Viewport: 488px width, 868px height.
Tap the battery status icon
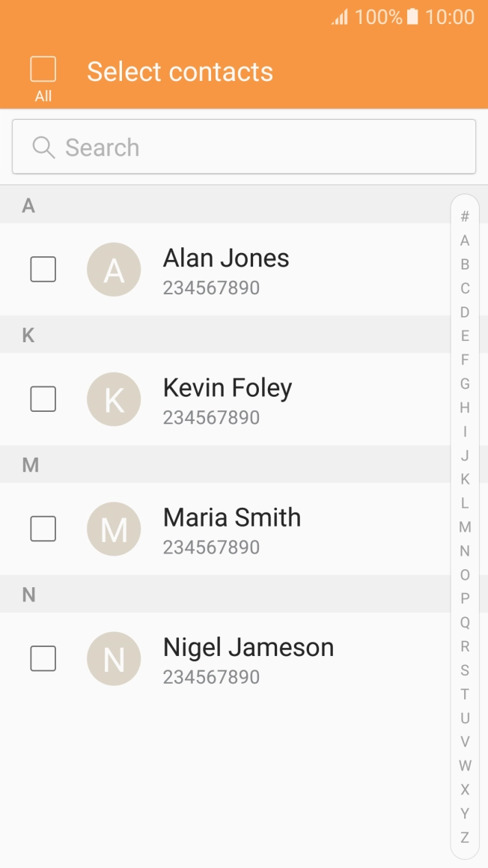(x=412, y=17)
